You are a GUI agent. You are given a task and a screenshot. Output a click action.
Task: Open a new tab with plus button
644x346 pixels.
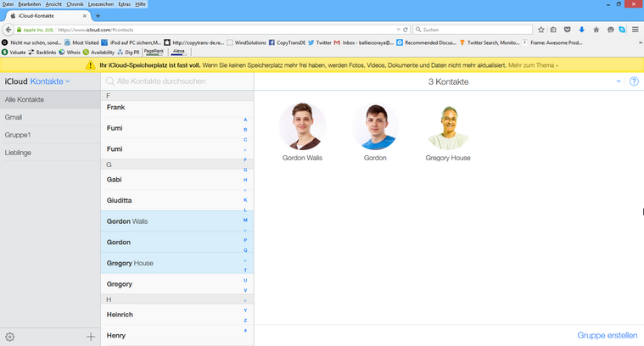98,16
